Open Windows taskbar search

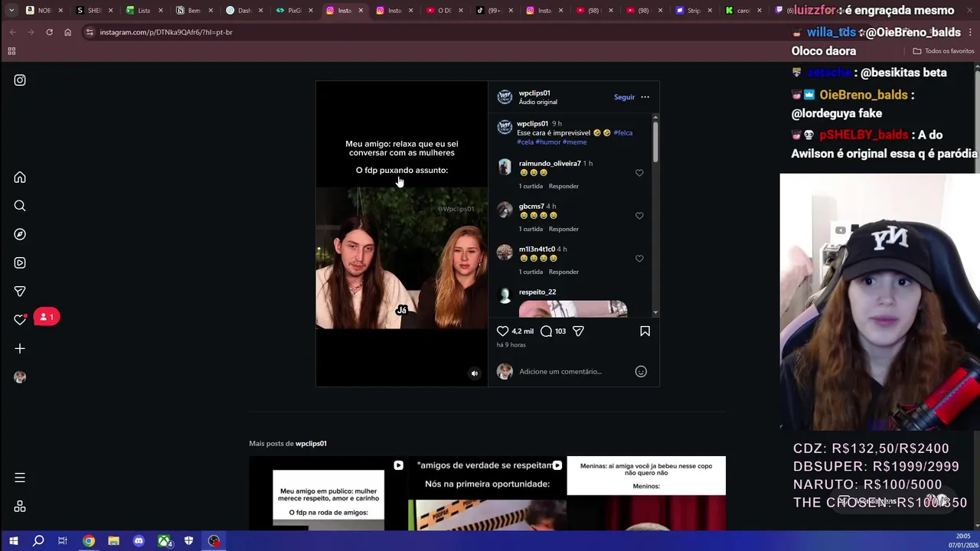click(38, 541)
